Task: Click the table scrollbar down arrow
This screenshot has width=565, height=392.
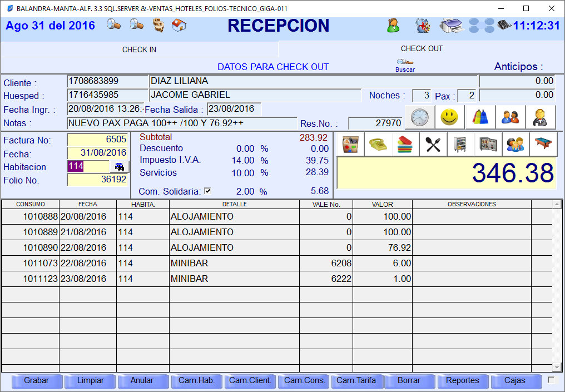Action: coord(557,366)
